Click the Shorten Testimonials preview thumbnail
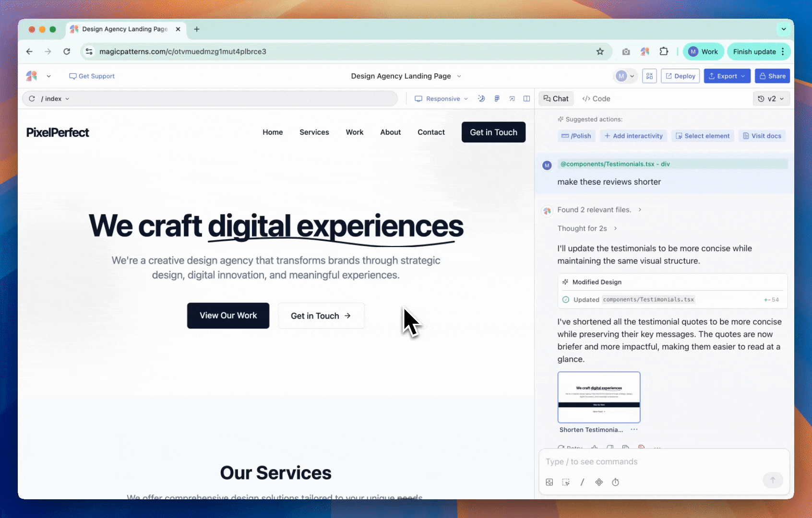Image resolution: width=812 pixels, height=518 pixels. [598, 397]
